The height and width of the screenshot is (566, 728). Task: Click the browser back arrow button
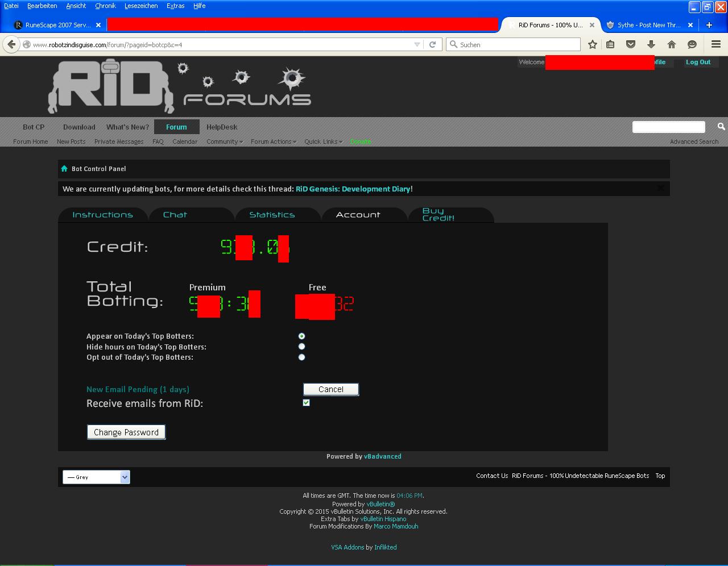coord(11,44)
